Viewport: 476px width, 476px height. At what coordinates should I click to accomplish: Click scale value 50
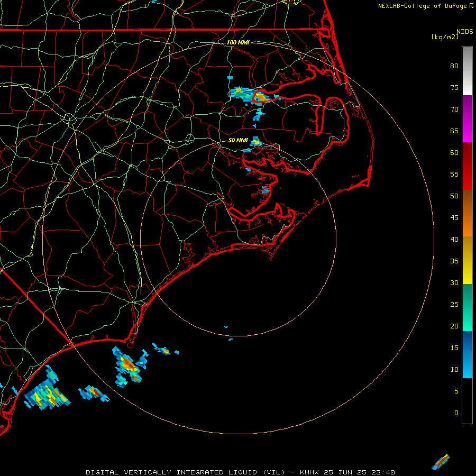pyautogui.click(x=454, y=196)
